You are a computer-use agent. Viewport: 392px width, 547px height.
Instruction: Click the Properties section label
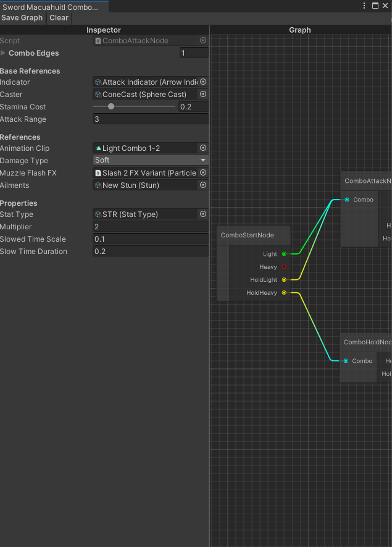pos(19,203)
